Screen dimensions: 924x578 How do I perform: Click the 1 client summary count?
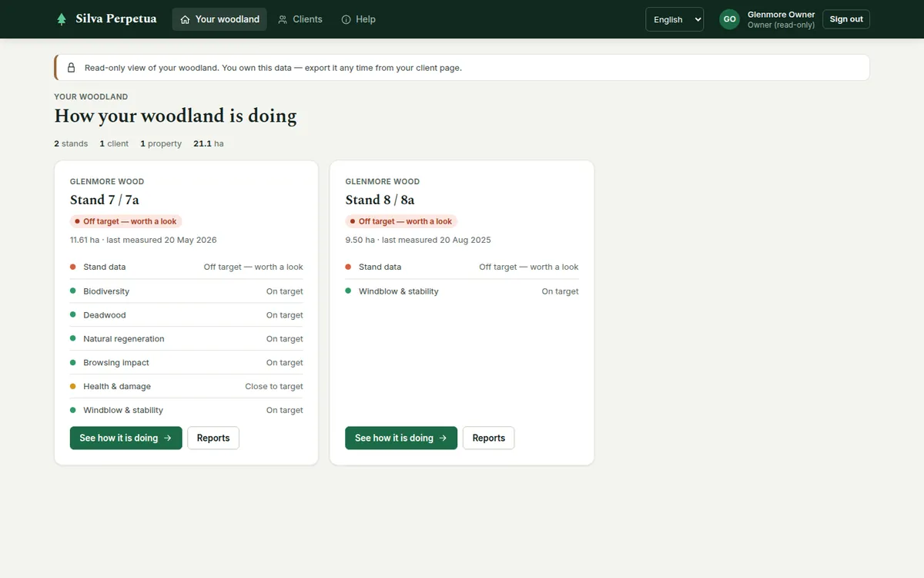[x=114, y=143]
